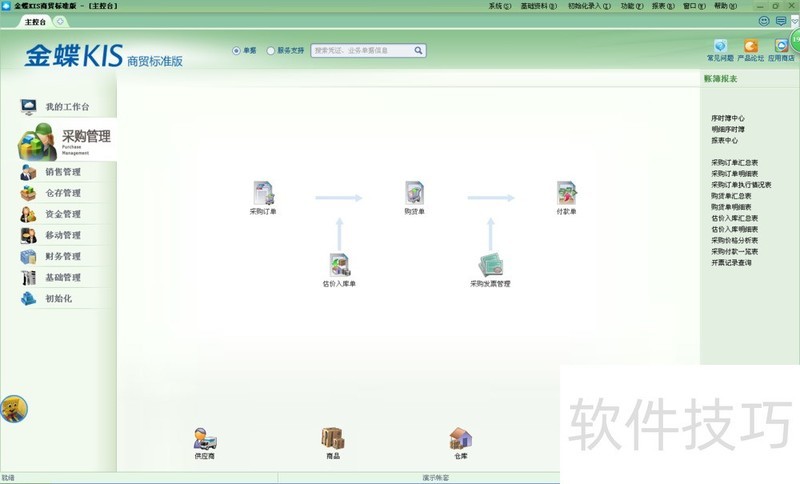Viewport: 800px width, 484px height.
Task: Open the 功能 menu
Action: point(632,6)
